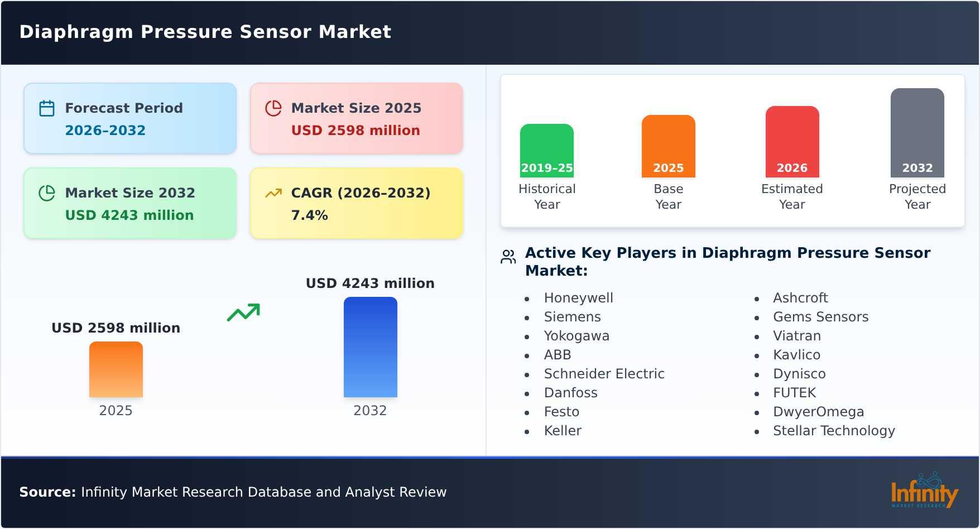
Task: Select FUTEK in the key players list
Action: tap(795, 393)
